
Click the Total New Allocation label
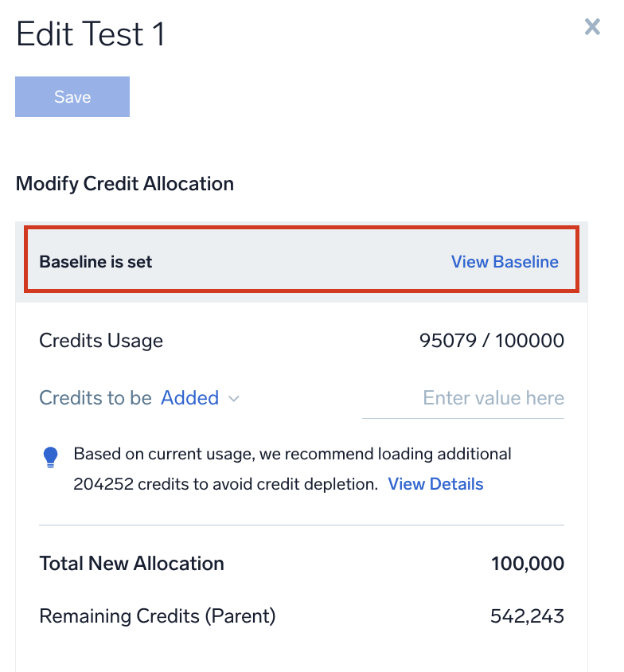(131, 564)
